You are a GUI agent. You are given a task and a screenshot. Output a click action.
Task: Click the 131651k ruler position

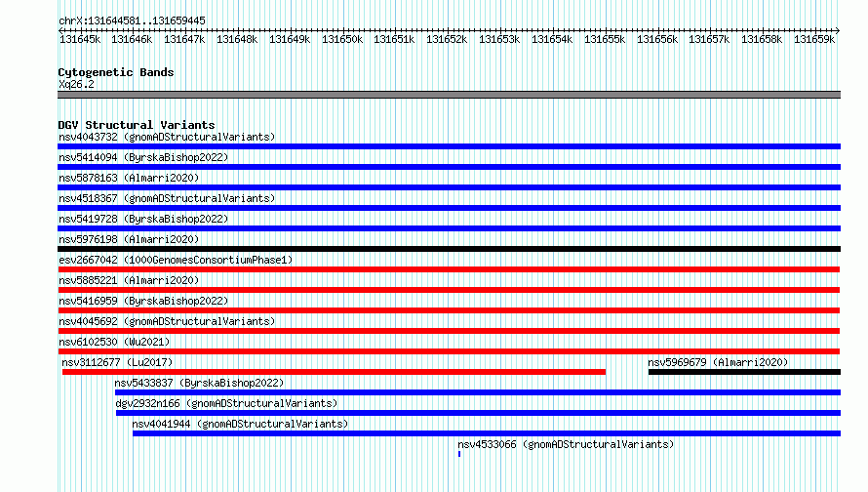pyautogui.click(x=394, y=39)
